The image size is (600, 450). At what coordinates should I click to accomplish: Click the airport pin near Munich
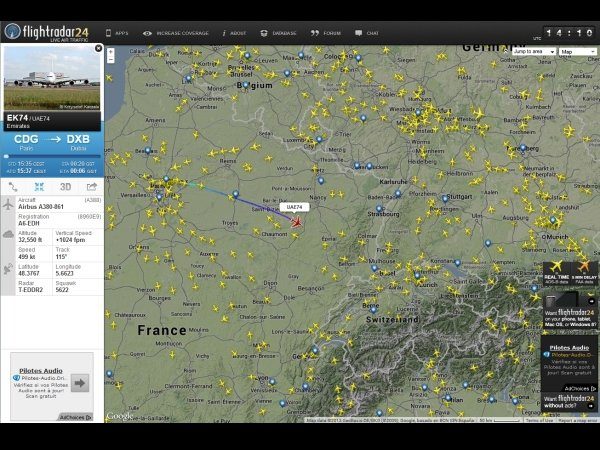[x=553, y=220]
